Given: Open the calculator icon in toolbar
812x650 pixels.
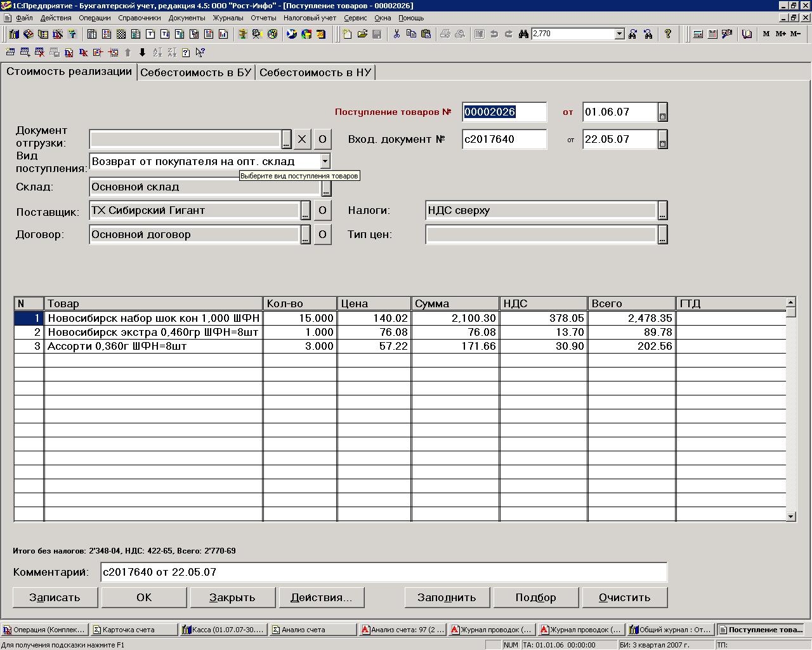Looking at the screenshot, I should [698, 34].
